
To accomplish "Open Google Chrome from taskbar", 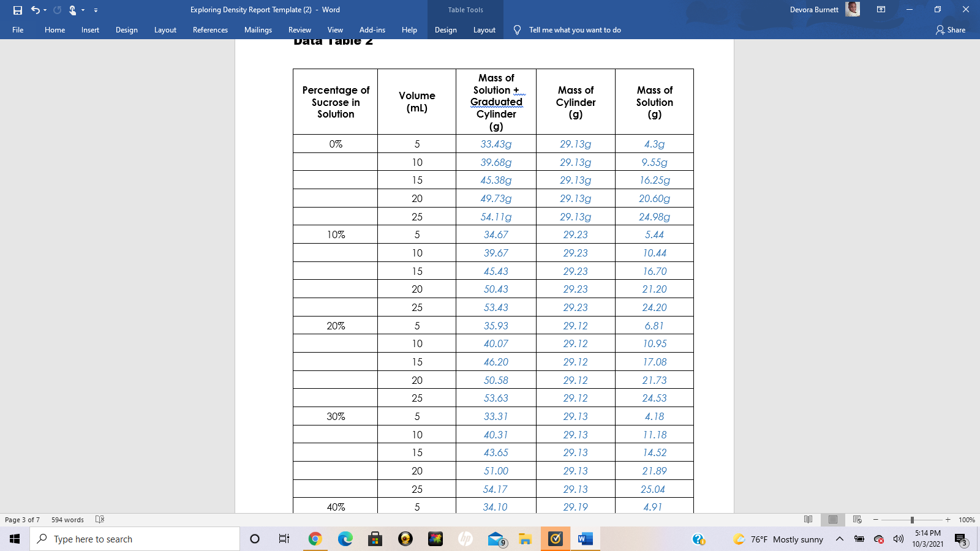I will click(315, 539).
